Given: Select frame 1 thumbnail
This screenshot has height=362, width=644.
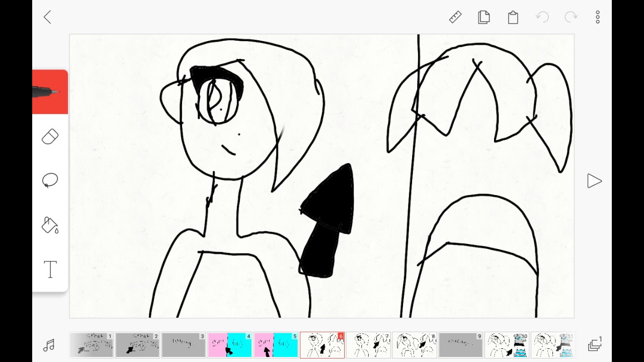Looking at the screenshot, I should point(92,345).
